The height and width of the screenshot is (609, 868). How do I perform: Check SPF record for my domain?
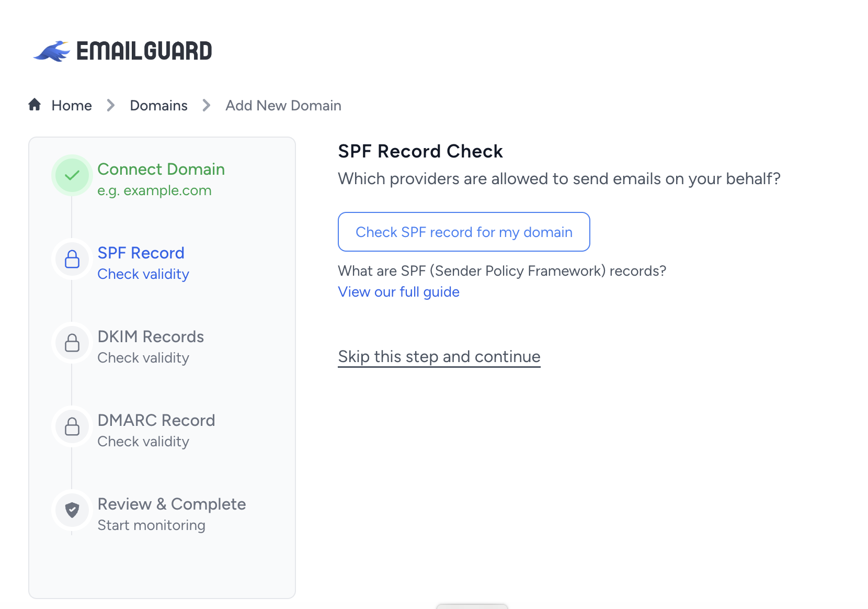[x=464, y=232]
